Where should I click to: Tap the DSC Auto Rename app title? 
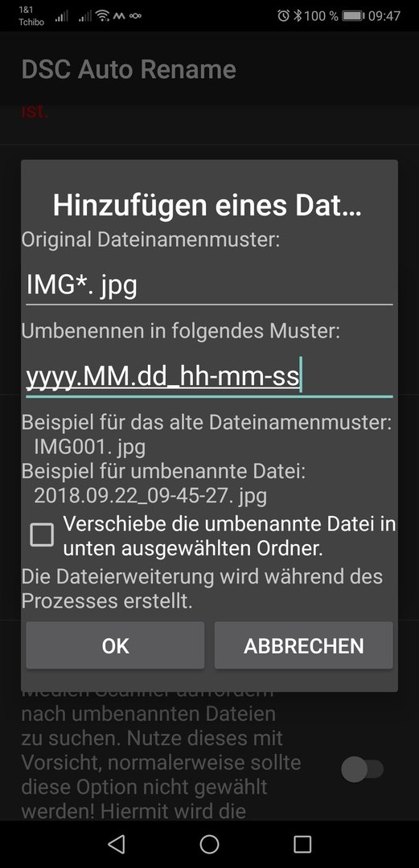tap(129, 70)
